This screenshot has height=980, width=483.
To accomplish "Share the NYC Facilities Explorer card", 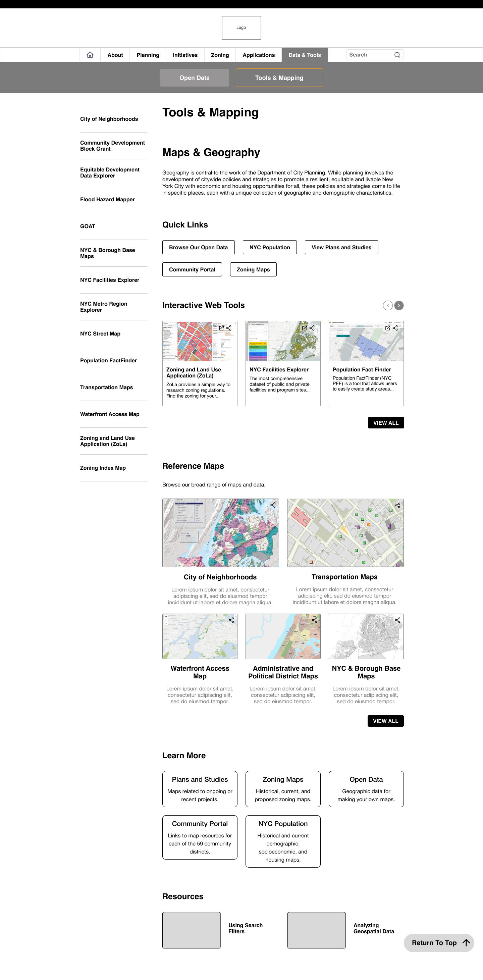I will point(312,327).
